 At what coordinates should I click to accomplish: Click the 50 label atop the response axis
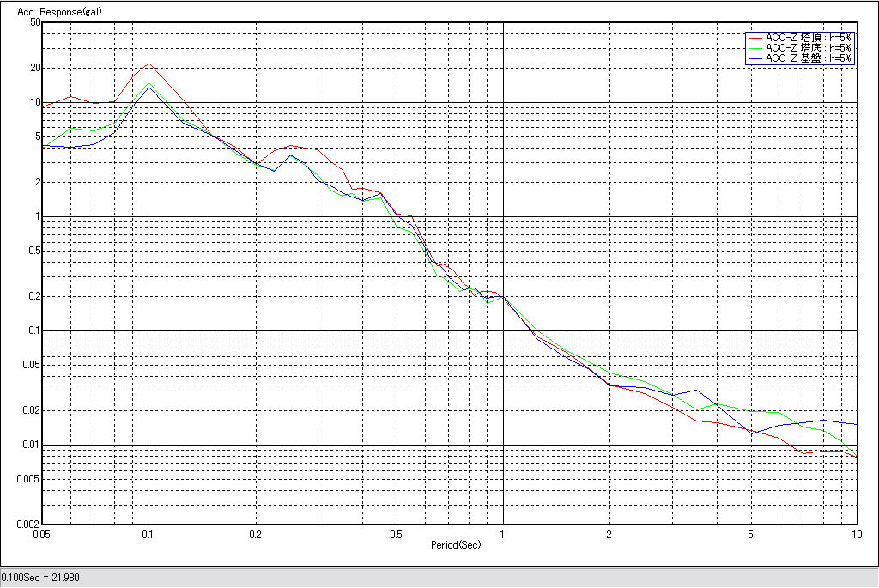click(x=35, y=22)
